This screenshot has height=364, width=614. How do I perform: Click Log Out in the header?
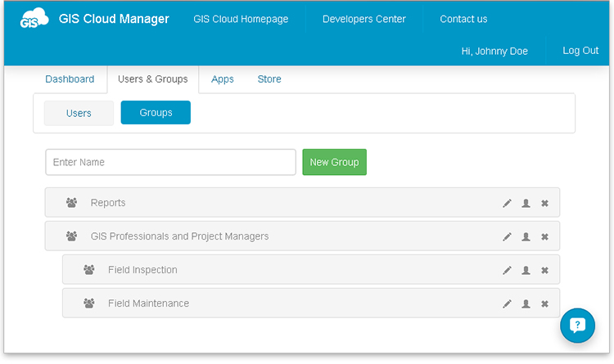[580, 51]
